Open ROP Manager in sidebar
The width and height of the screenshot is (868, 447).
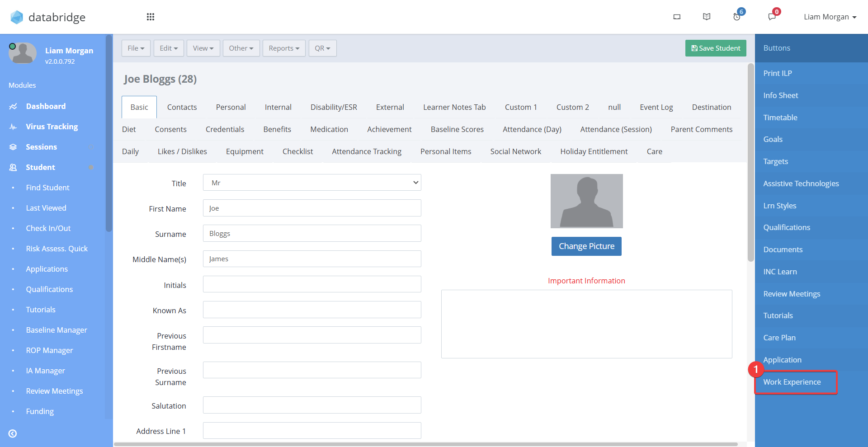click(49, 350)
